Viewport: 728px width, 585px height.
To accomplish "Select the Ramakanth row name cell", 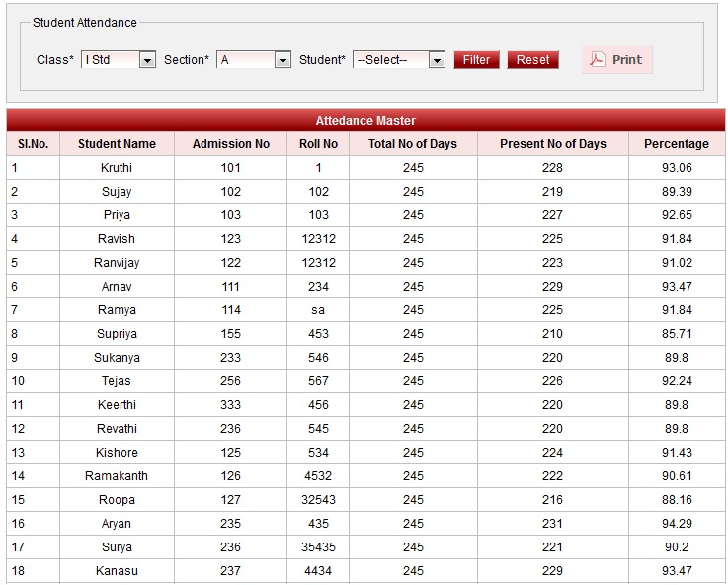I will [117, 476].
